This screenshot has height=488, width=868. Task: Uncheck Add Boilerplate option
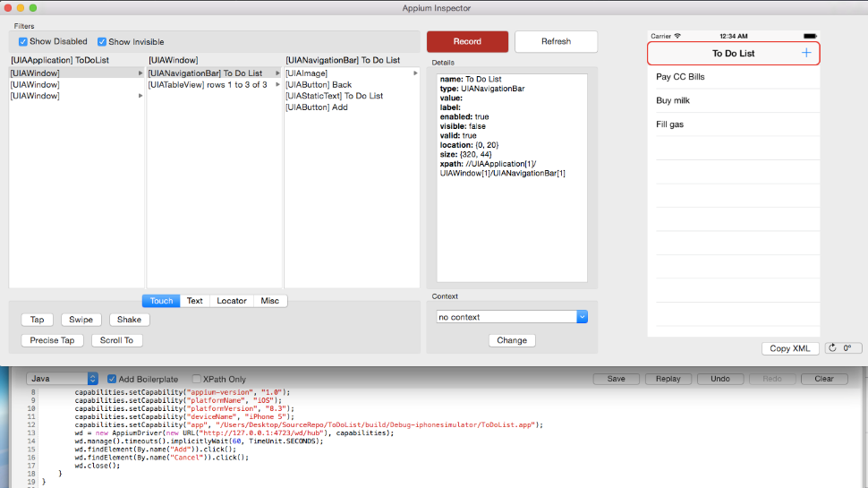(112, 379)
